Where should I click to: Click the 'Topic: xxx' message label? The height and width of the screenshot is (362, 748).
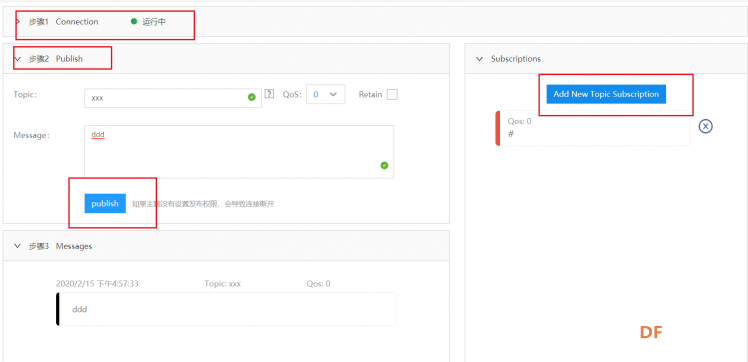[223, 284]
